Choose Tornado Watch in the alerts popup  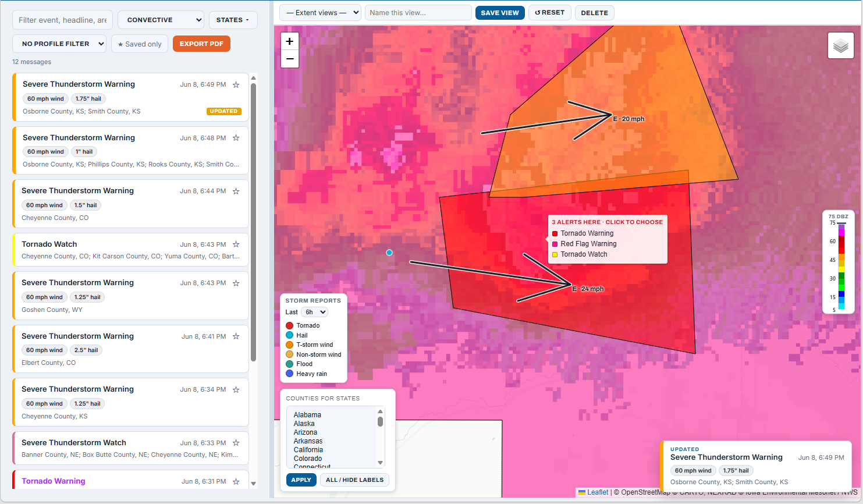pyautogui.click(x=584, y=254)
